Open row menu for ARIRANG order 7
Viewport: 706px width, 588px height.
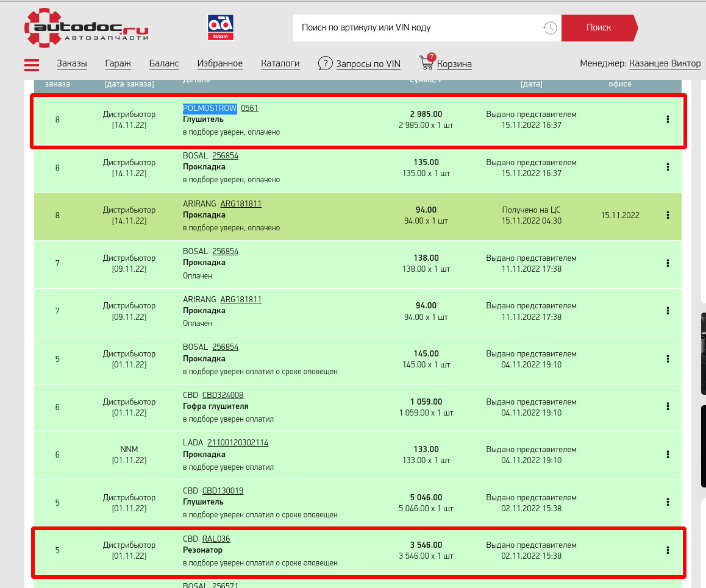668,310
